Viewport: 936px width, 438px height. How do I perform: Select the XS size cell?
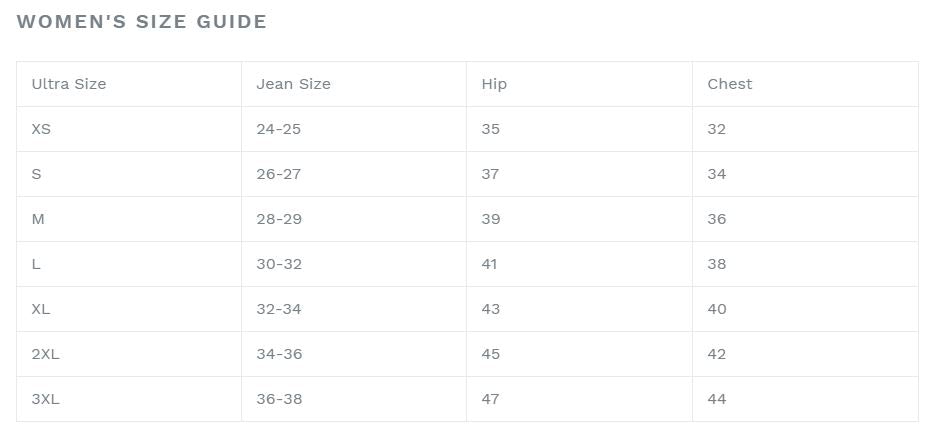(x=41, y=129)
